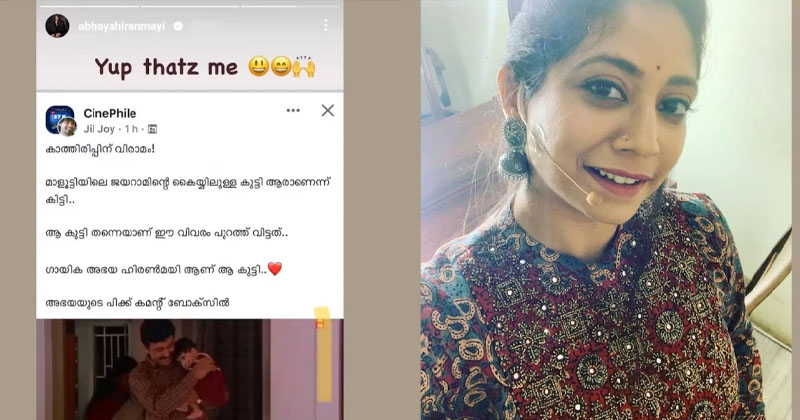Screen dimensions: 800x420
Task: Tap the raised hands emoji in caption
Action: point(304,66)
